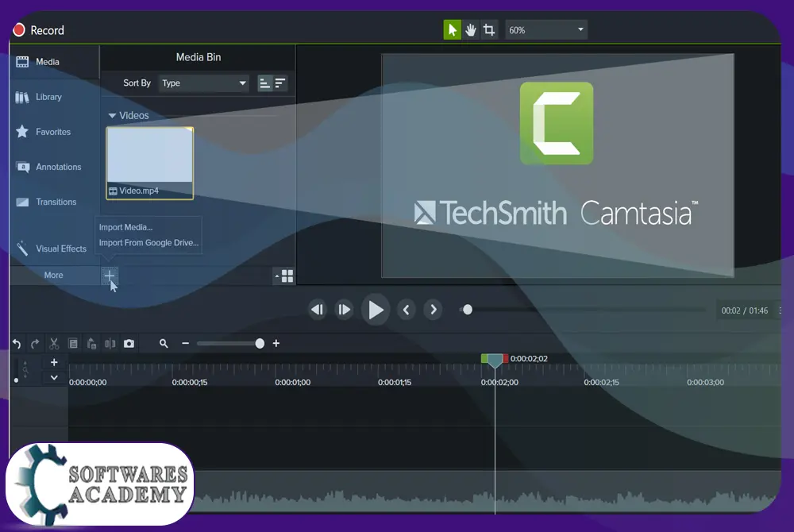Screen dimensions: 794x532
Task: Set ascending sort order icon
Action: pyautogui.click(x=265, y=83)
